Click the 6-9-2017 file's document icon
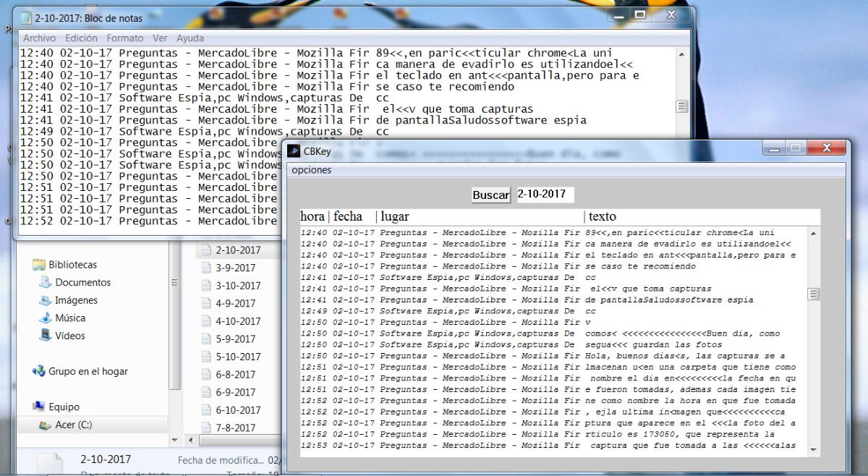The width and height of the screenshot is (868, 476). pyautogui.click(x=205, y=392)
